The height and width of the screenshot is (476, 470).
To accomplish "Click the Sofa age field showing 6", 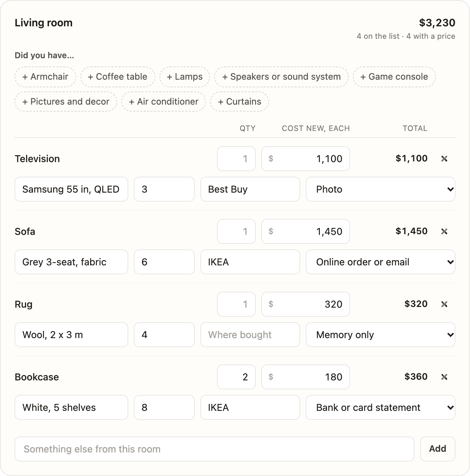I will coord(164,262).
